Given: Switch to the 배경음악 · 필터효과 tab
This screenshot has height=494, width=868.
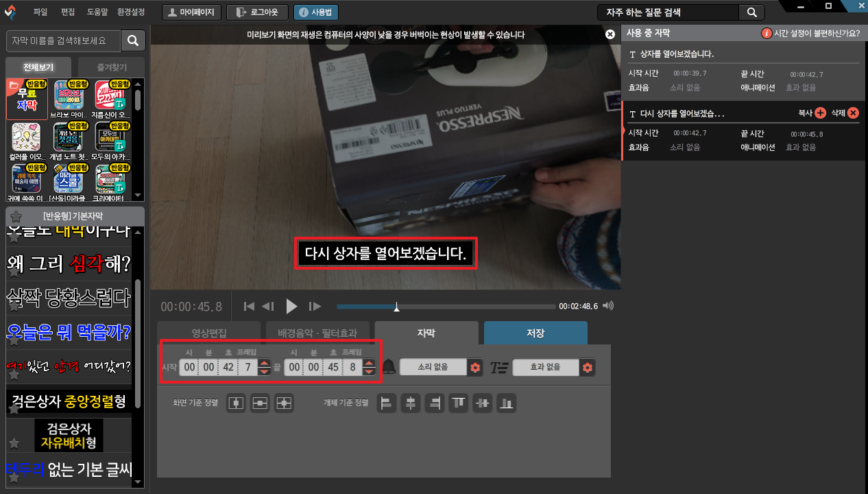Looking at the screenshot, I should 317,333.
